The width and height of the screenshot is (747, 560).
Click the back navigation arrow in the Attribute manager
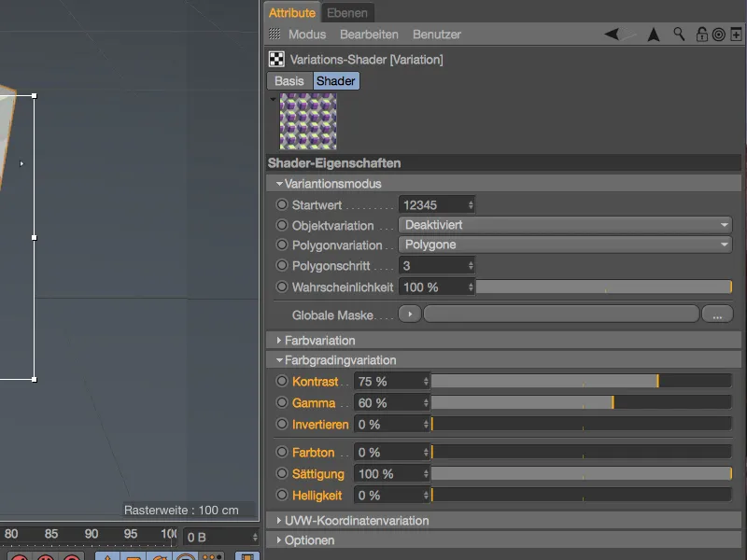point(612,34)
